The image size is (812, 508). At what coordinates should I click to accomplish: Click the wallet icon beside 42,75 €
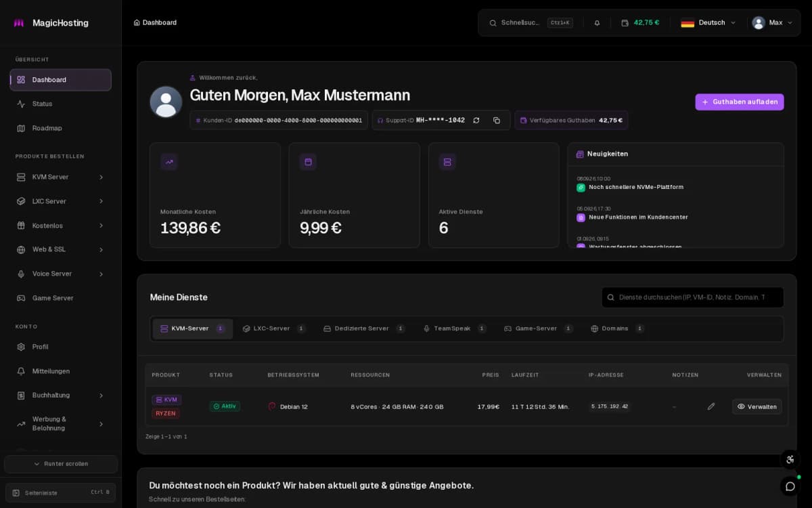[x=625, y=23]
